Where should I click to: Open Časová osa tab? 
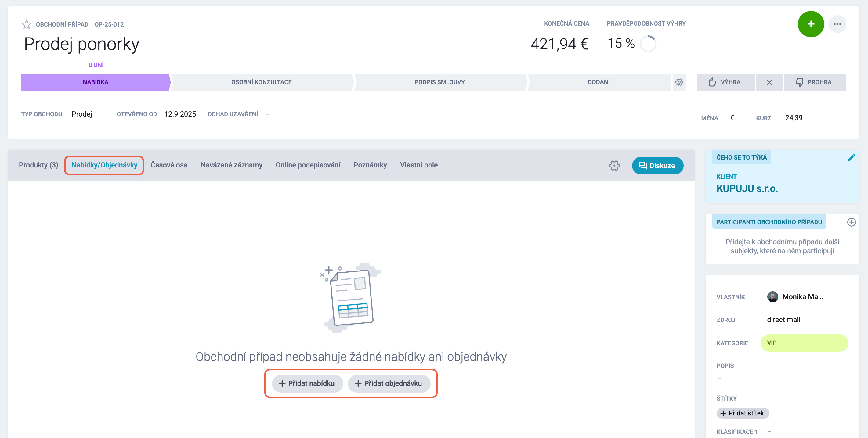(x=169, y=165)
